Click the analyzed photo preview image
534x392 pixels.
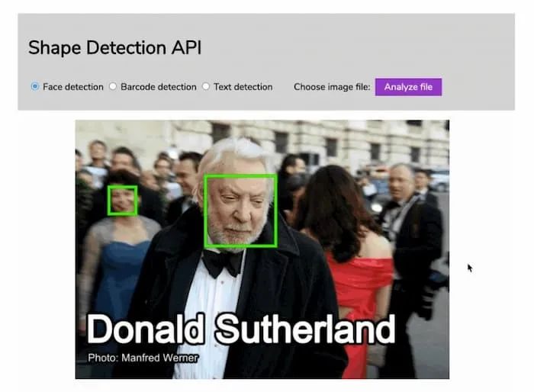(262, 249)
